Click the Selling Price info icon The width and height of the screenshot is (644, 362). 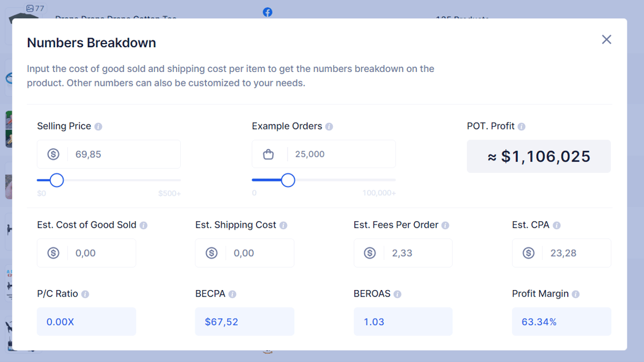tap(98, 127)
